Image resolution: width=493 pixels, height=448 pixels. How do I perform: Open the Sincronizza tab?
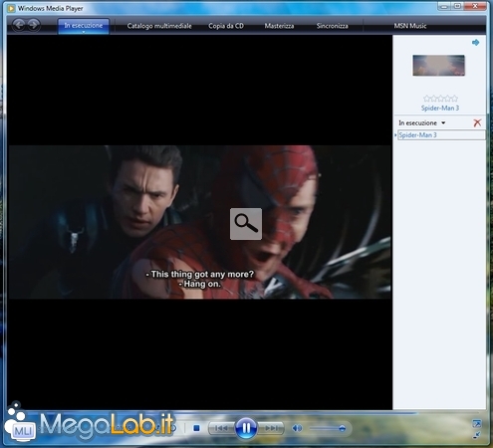(x=333, y=26)
